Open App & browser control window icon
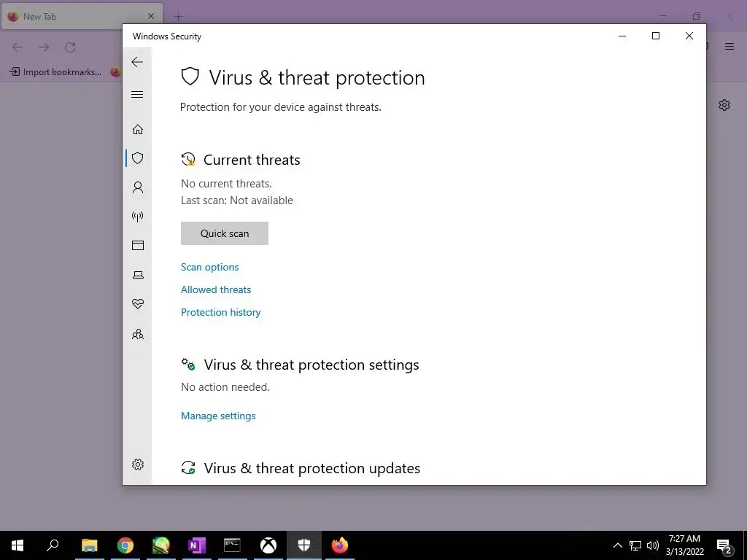747x560 pixels. [138, 245]
